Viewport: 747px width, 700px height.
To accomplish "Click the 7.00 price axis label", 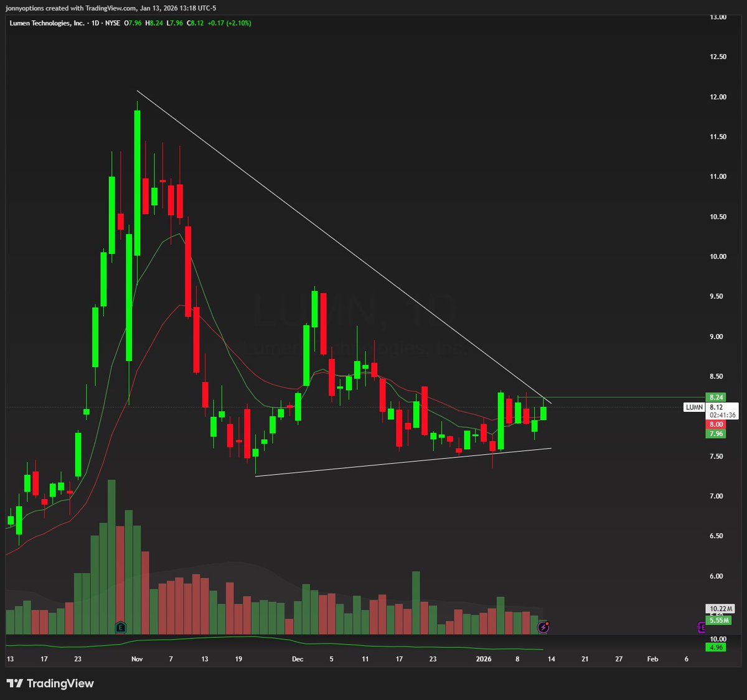I will [718, 496].
